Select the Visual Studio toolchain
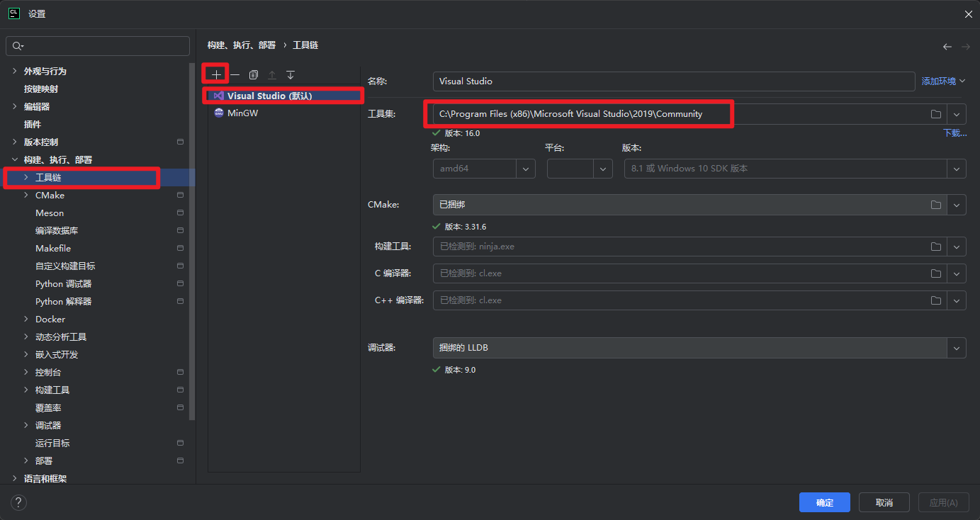 coord(284,96)
